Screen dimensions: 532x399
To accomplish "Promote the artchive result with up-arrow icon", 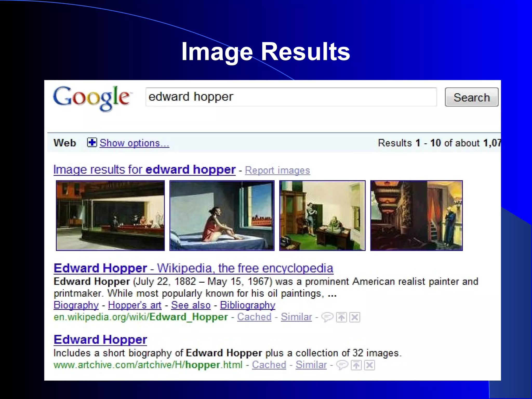I will 356,365.
